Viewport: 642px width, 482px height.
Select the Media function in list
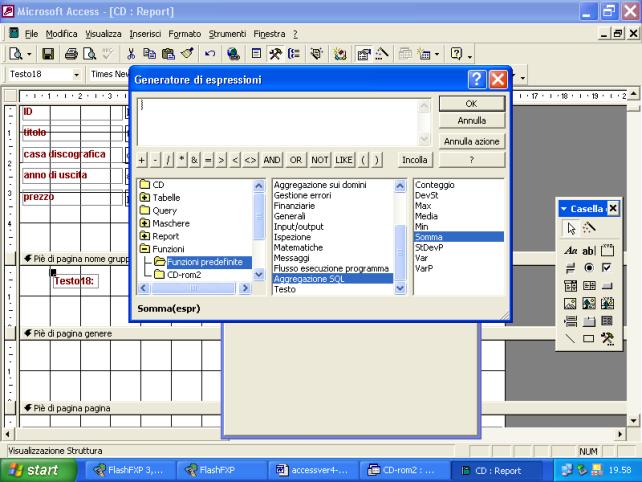pyautogui.click(x=426, y=216)
